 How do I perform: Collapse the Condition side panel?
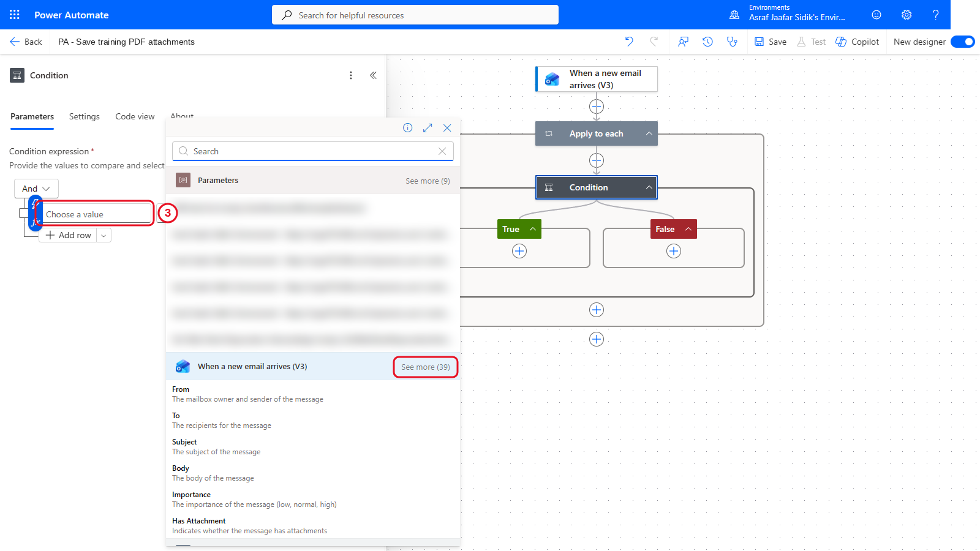(x=373, y=75)
